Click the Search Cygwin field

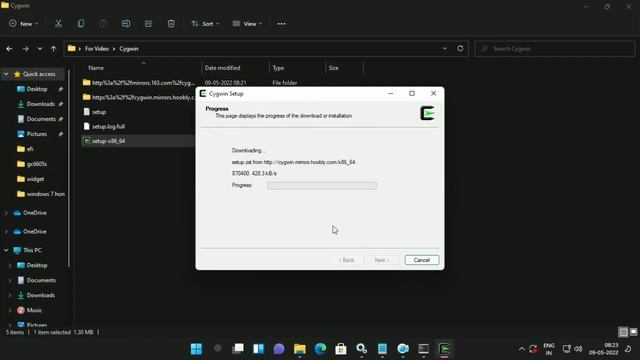[555, 49]
